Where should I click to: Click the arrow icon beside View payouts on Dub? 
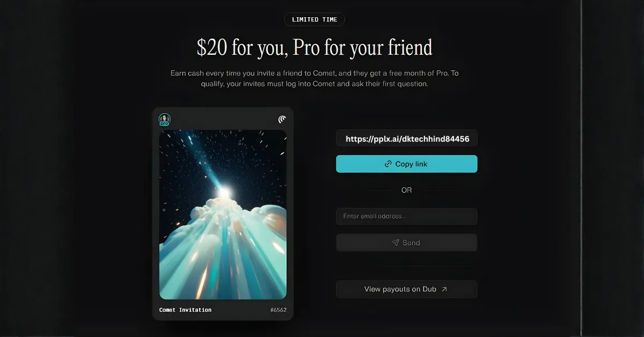[x=444, y=289]
